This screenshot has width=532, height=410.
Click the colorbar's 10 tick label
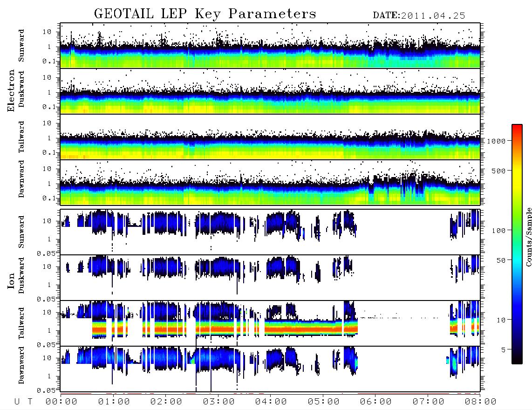click(501, 320)
